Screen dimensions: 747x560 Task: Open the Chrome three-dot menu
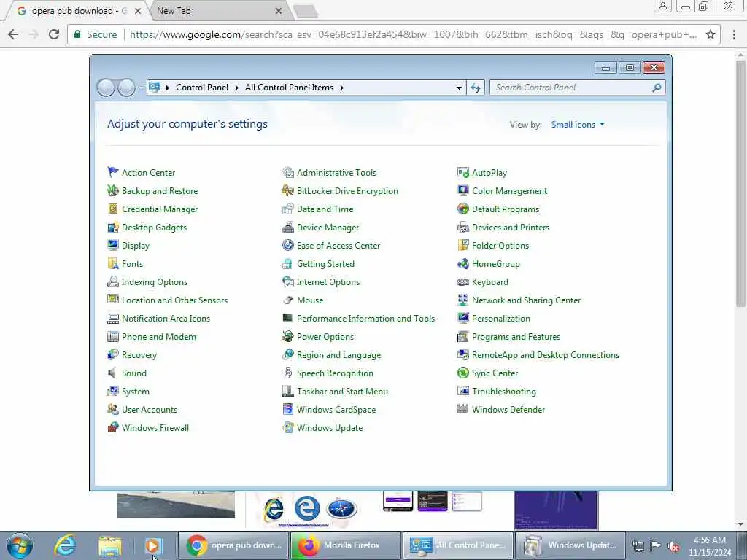click(734, 34)
